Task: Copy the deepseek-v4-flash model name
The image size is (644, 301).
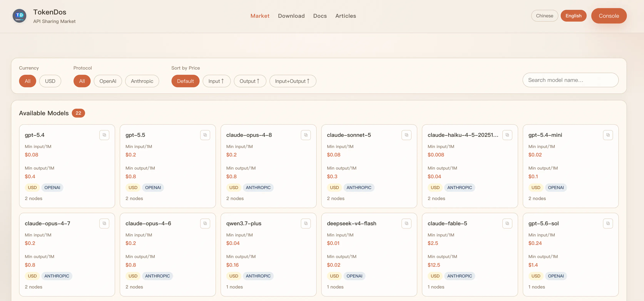Action: 406,223
